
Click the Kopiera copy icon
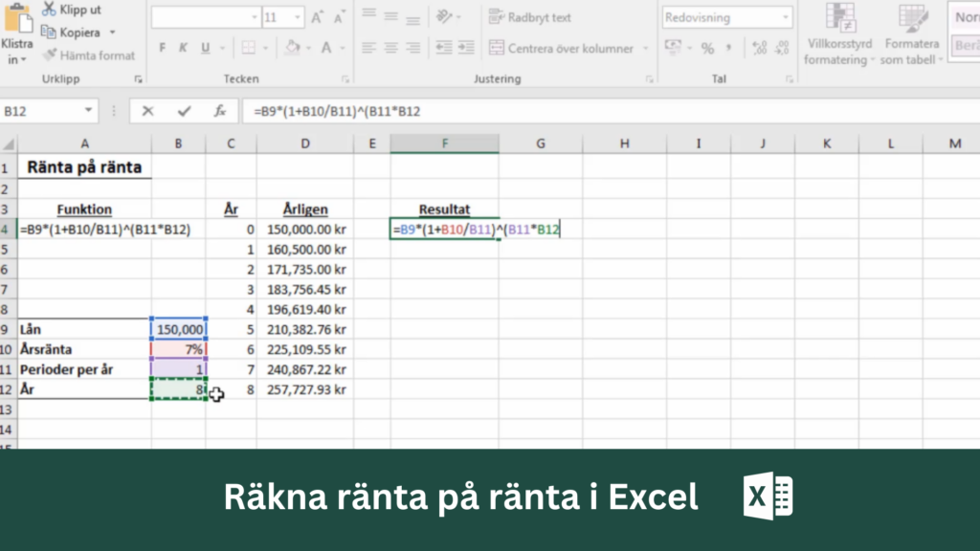pyautogui.click(x=48, y=32)
